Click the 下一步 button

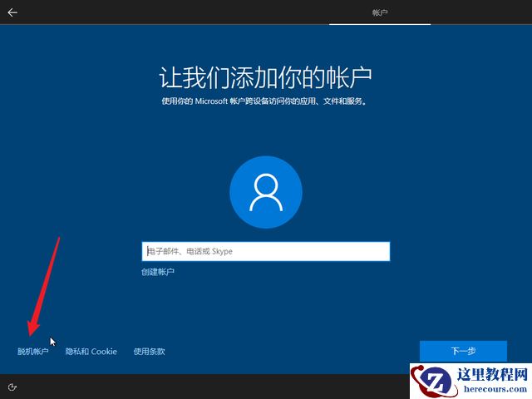[x=463, y=351]
